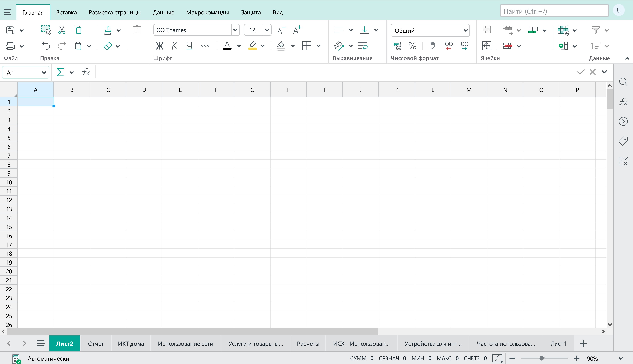The width and height of the screenshot is (633, 364).
Task: Toggle bold Ж formatting
Action: 159,46
